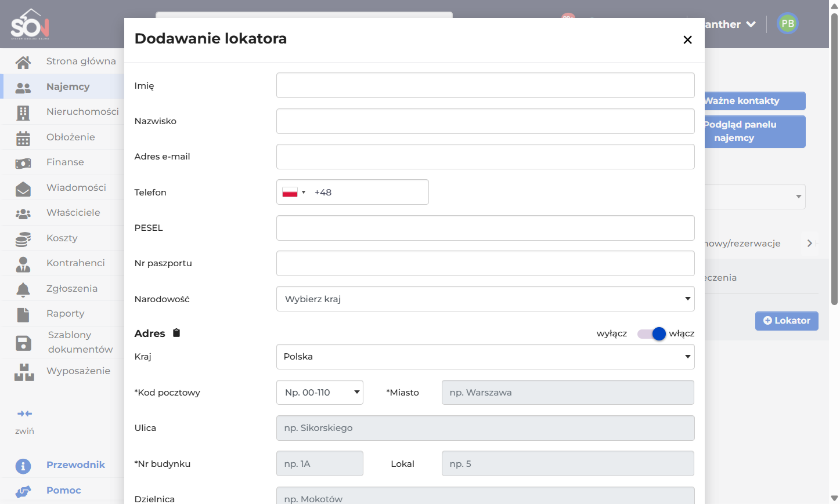Viewport: 840px width, 504px height.
Task: Click the Koszty coins icon
Action: tap(23, 239)
